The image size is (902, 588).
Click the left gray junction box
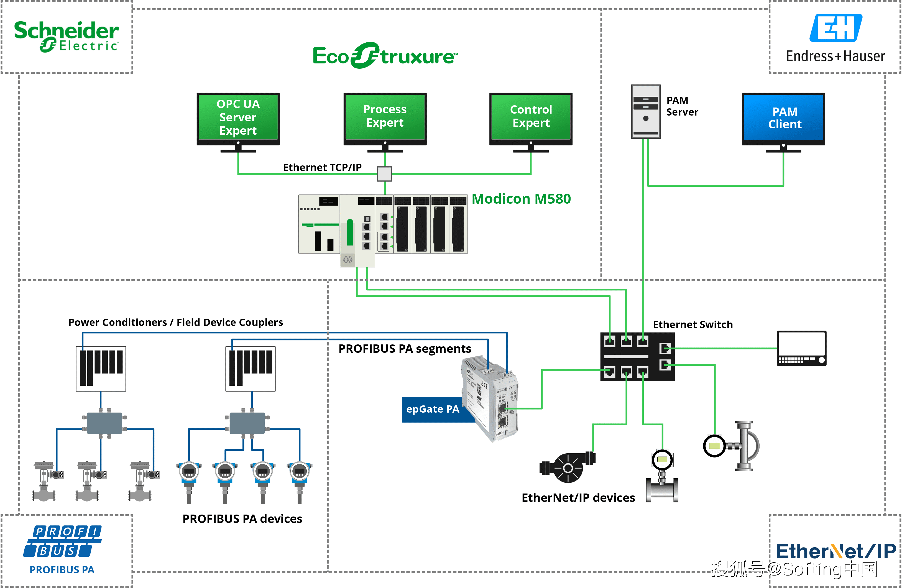104,423
